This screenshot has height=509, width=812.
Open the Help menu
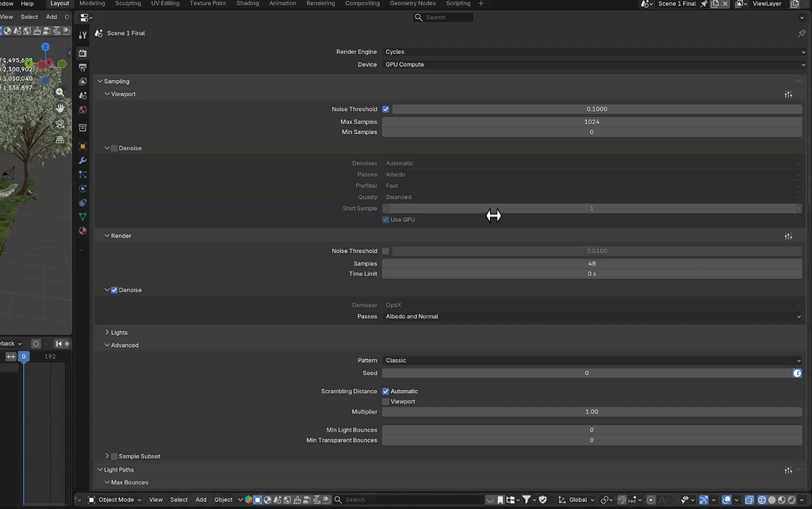[x=28, y=4]
